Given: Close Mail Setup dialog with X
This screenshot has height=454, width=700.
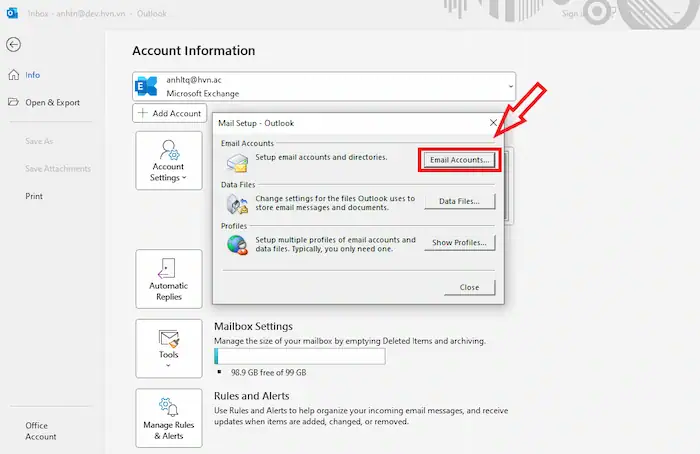Looking at the screenshot, I should click(x=493, y=123).
